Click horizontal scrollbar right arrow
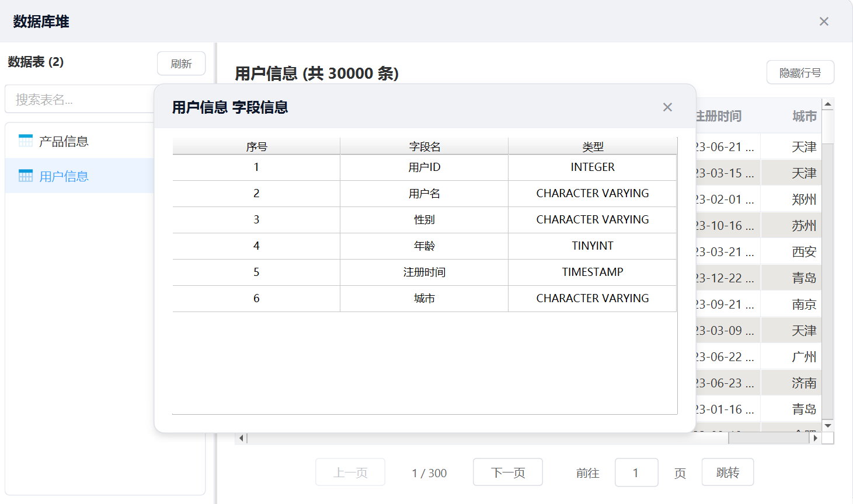This screenshot has width=853, height=504. click(815, 438)
